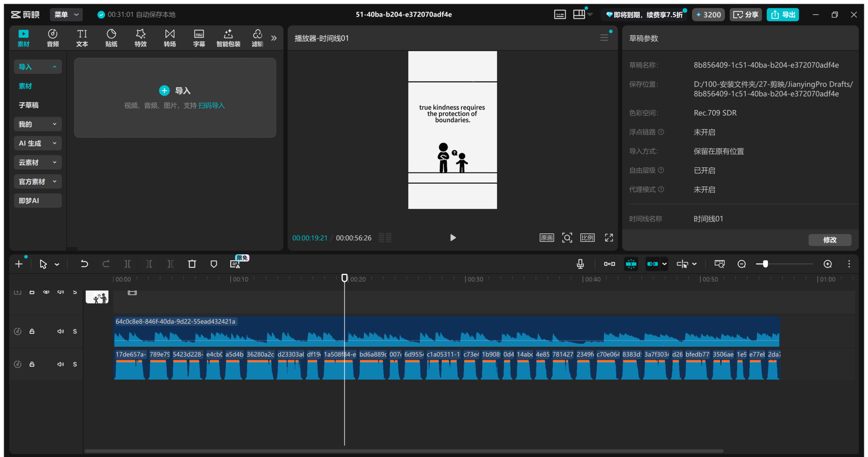This screenshot has width=868, height=457.
Task: Click the timeline zoom slider handle
Action: (765, 264)
